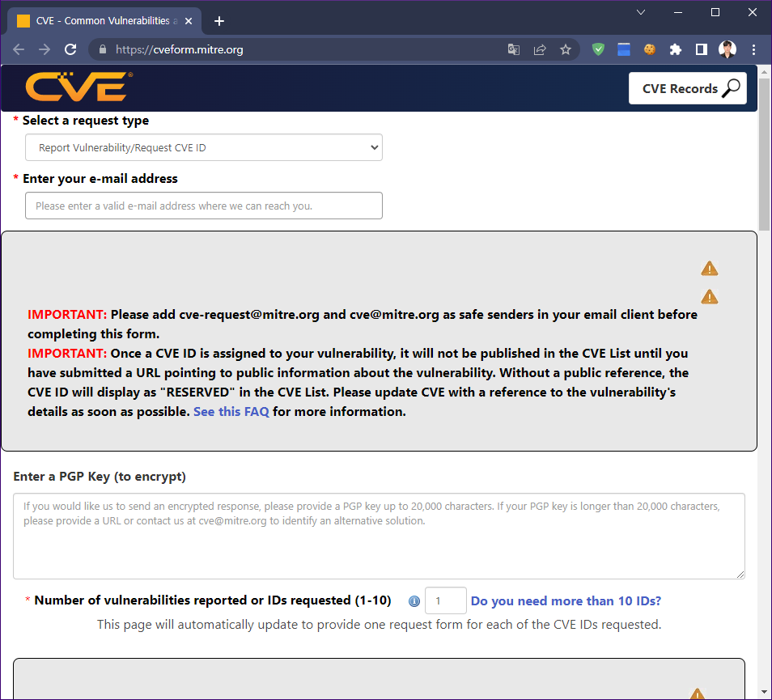The image size is (772, 700).
Task: Click the CVE Records search button
Action: click(x=687, y=88)
